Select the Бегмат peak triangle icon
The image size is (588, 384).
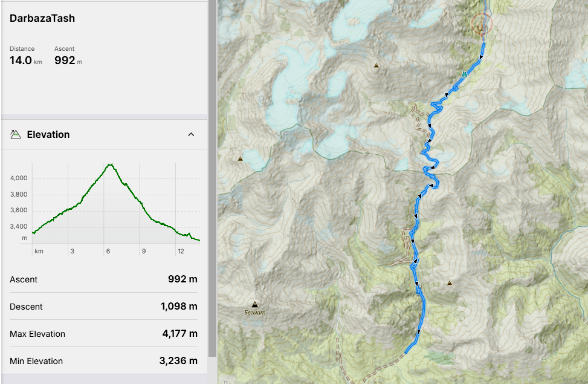tap(254, 305)
